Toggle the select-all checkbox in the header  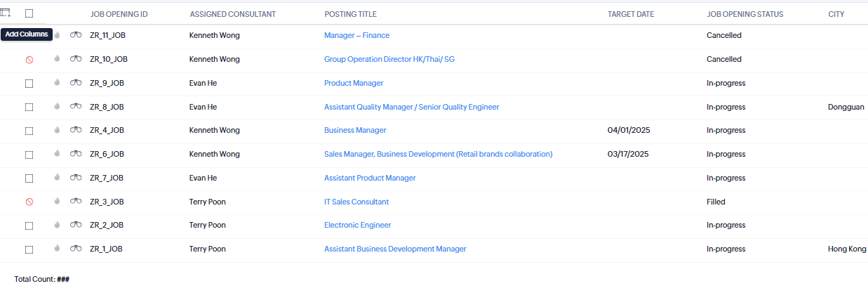coord(29,13)
